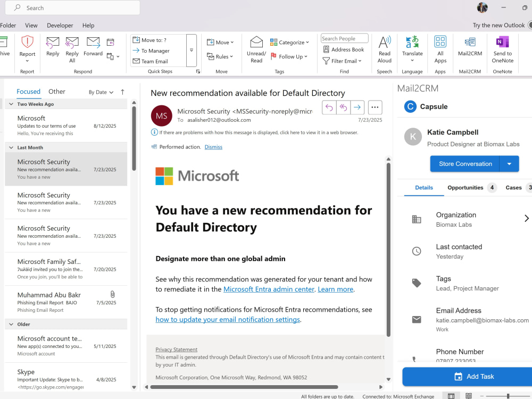Click Send to OneNote icon
Image resolution: width=532 pixels, height=399 pixels.
coord(503,42)
